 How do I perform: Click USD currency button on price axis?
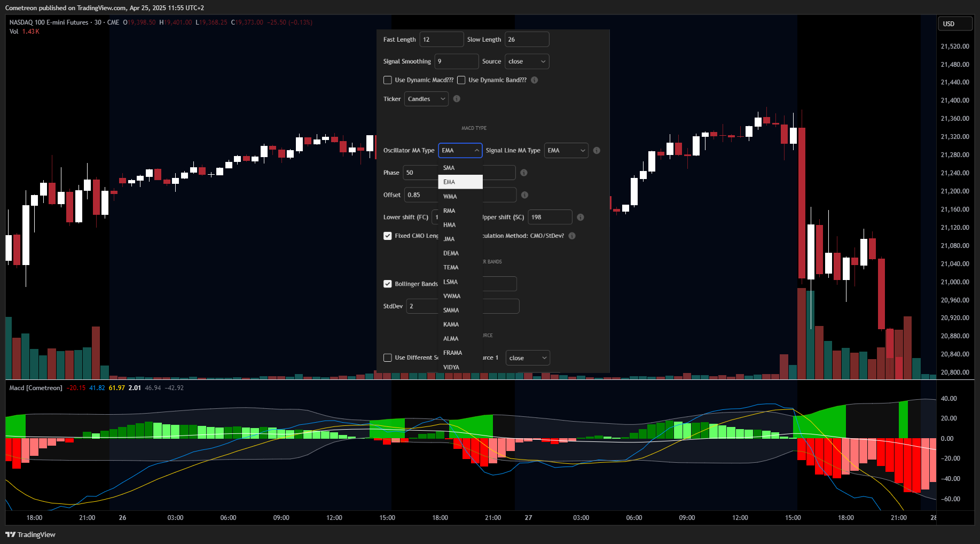[955, 24]
